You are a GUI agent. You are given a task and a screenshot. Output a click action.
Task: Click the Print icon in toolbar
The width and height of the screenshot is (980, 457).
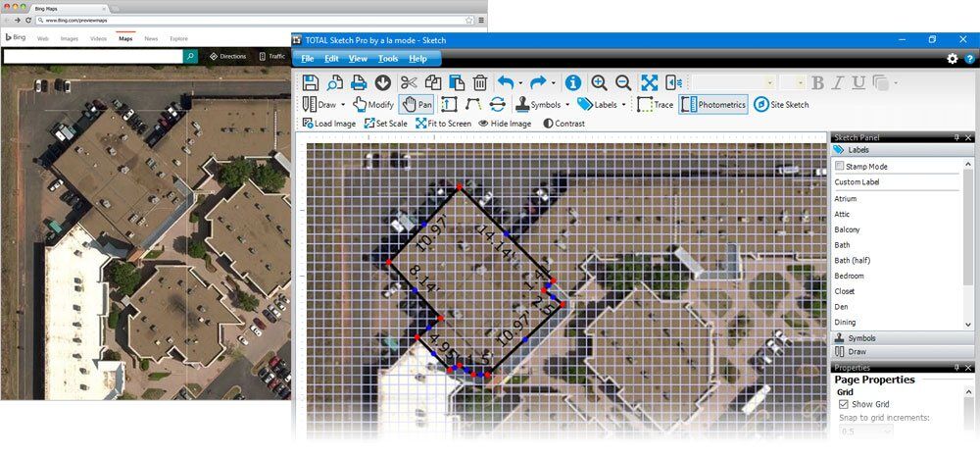[x=359, y=83]
